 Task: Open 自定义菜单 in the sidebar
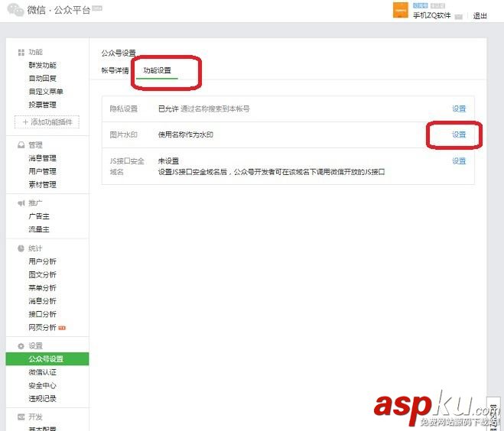46,92
